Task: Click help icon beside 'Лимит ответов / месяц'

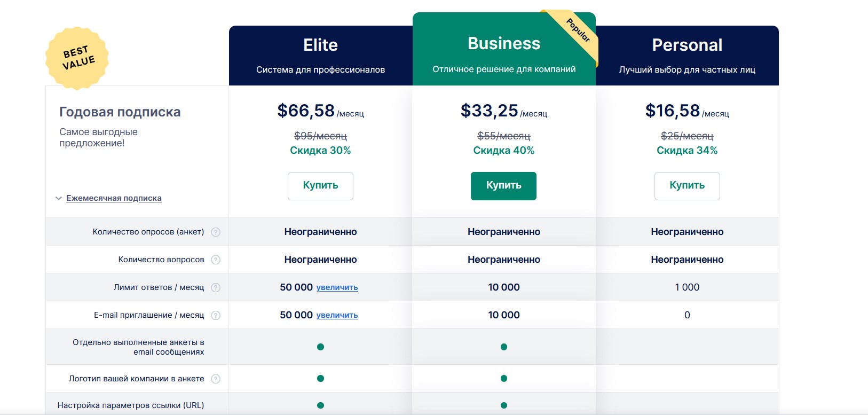Action: pos(216,287)
